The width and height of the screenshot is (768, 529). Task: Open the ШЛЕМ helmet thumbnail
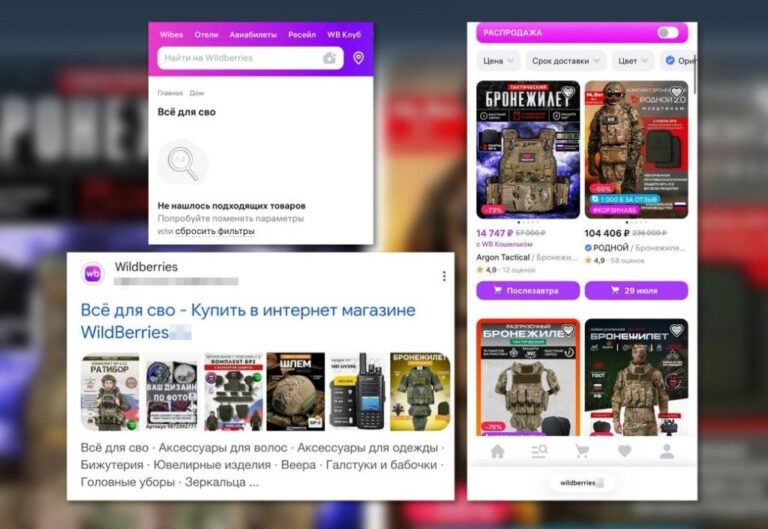(295, 392)
